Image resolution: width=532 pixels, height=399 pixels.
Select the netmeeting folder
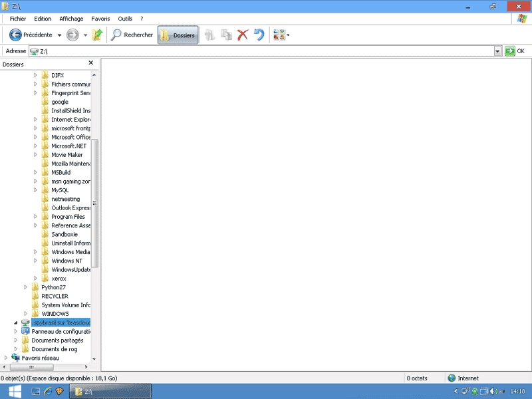[65, 199]
